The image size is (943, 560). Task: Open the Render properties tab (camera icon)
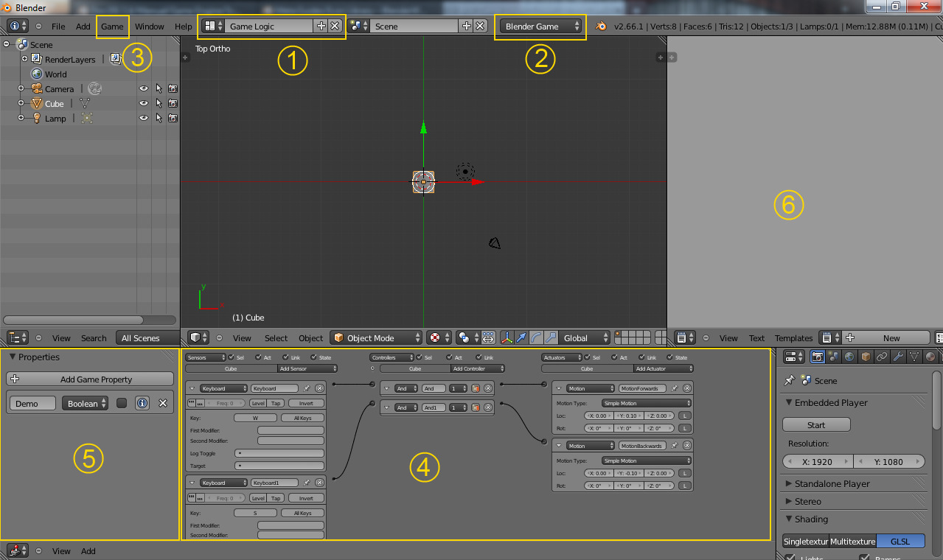817,357
